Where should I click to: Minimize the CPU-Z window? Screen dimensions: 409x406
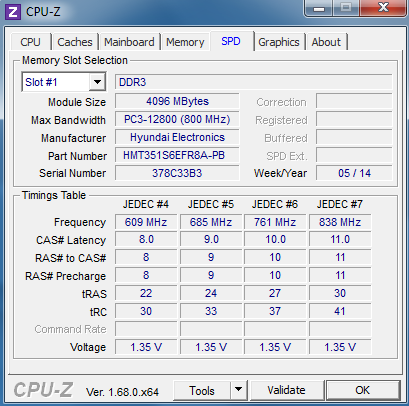[x=319, y=9]
